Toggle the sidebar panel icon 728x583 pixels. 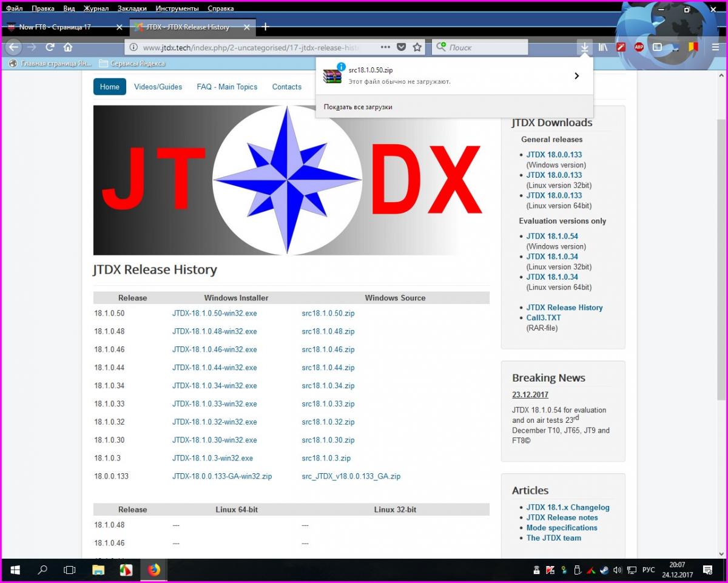point(657,47)
